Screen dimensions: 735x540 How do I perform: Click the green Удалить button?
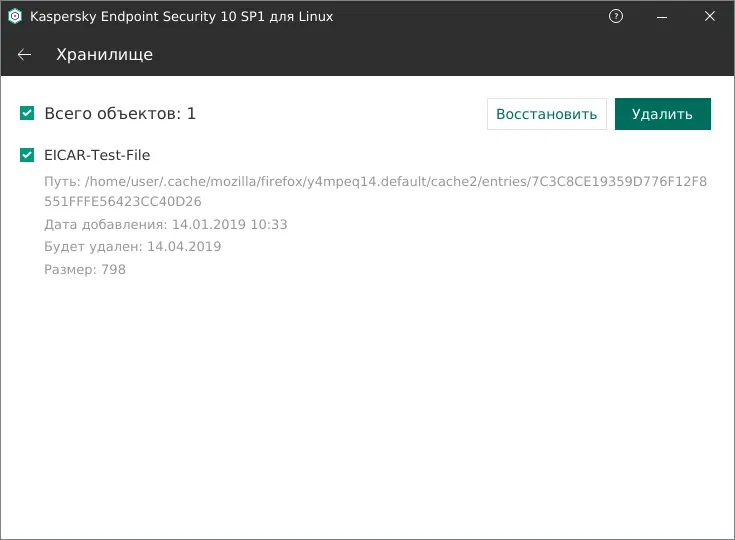pyautogui.click(x=662, y=114)
